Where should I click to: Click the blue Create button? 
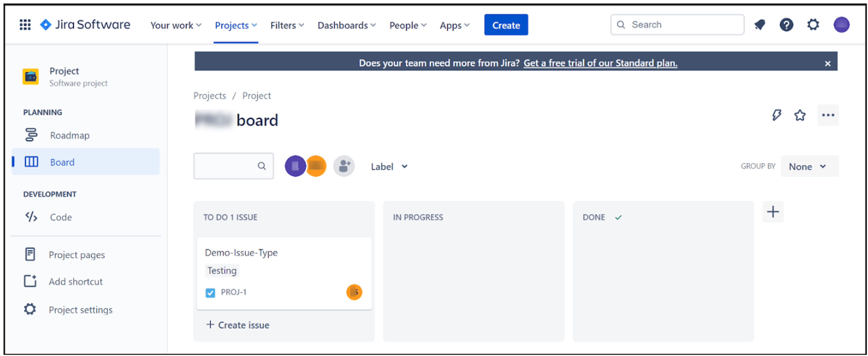(x=506, y=25)
